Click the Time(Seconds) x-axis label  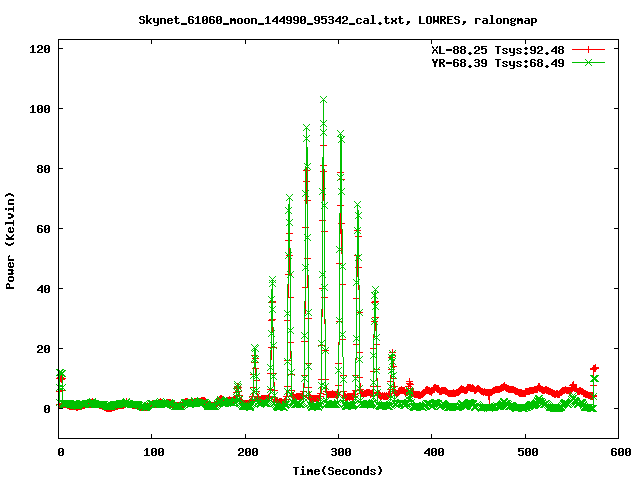(x=338, y=470)
